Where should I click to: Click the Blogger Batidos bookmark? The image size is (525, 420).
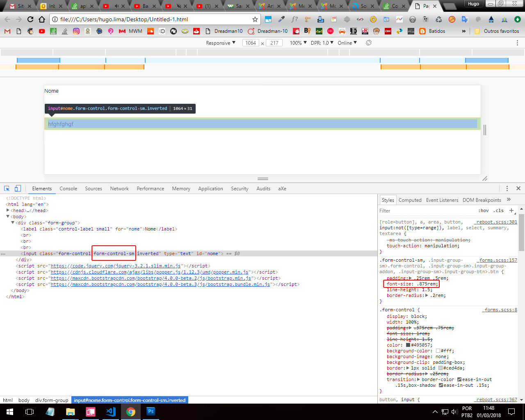click(432, 31)
